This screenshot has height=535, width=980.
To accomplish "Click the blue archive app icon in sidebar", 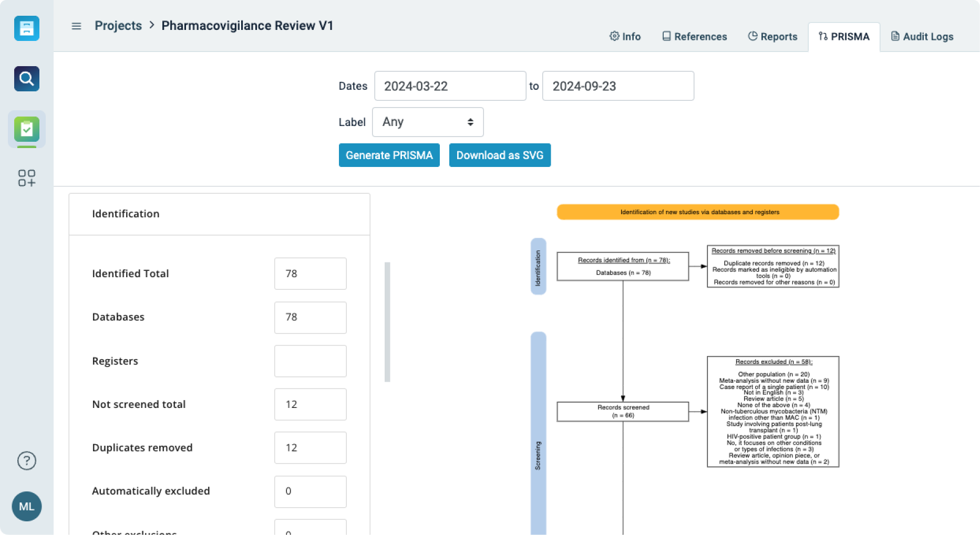I will coord(27,28).
